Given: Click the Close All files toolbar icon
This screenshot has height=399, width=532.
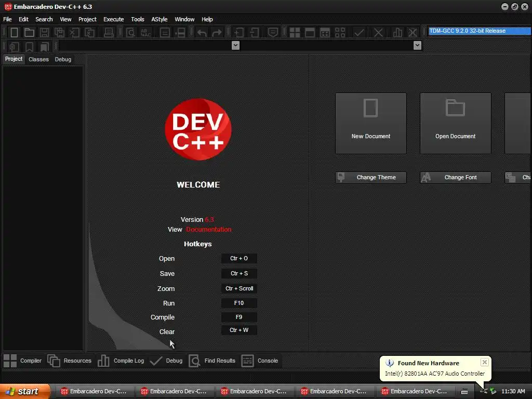Looking at the screenshot, I should pyautogui.click(x=89, y=33).
